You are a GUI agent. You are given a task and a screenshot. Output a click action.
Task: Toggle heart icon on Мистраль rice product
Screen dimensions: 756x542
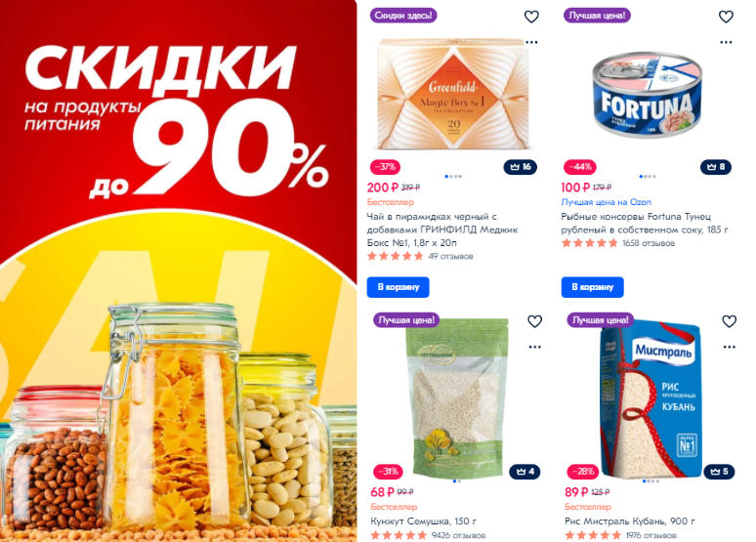pos(729,321)
